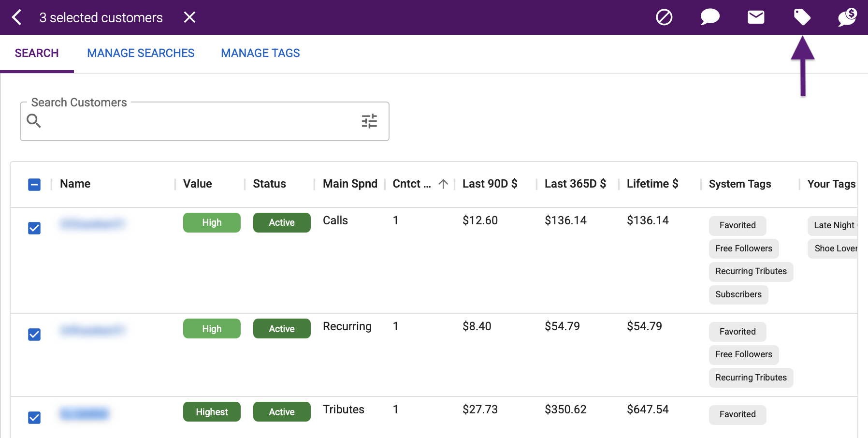Open blurred customer name in Calls row
Viewport: 868px width, 438px height.
pyautogui.click(x=92, y=223)
